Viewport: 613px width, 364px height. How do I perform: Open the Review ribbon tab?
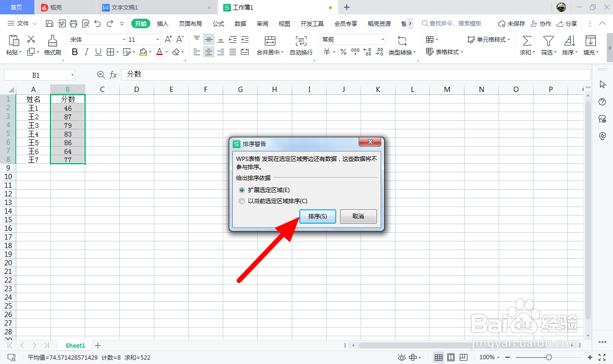tap(262, 23)
